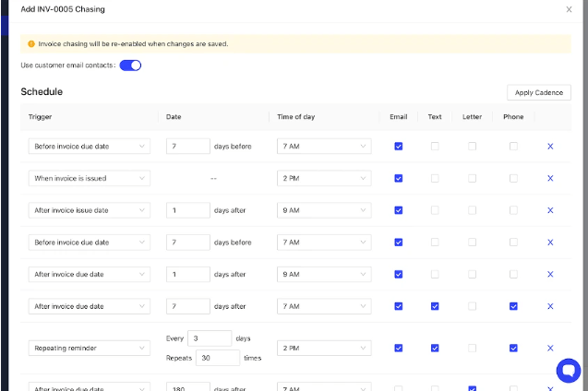Viewport: 588px width, 391px height.
Task: Open the chat support bubble
Action: pyautogui.click(x=568, y=371)
